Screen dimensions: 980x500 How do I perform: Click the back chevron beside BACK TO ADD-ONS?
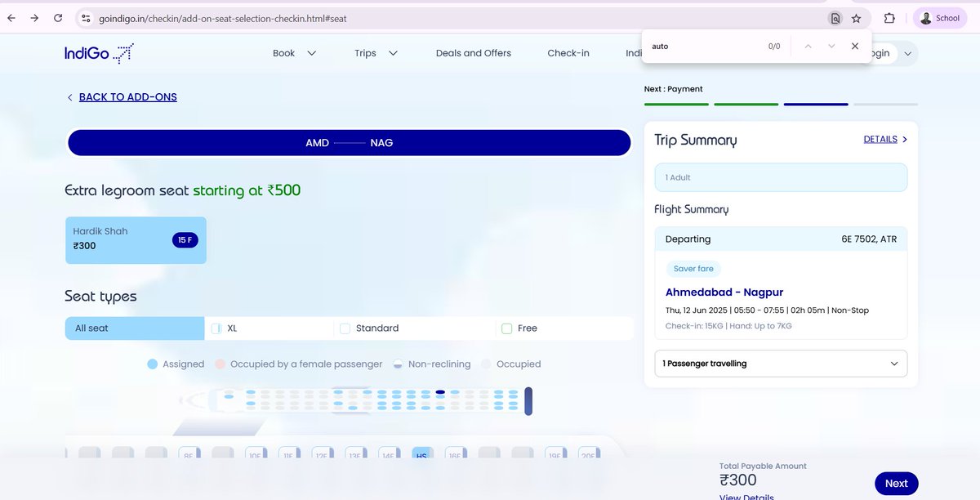click(69, 97)
